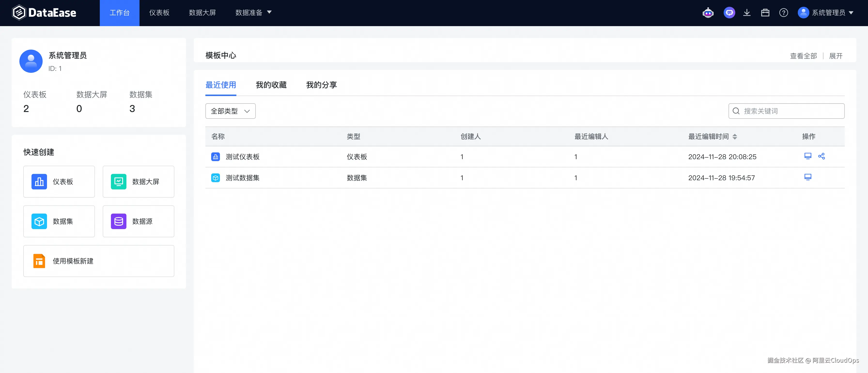
Task: Click the DataEase logo
Action: (x=44, y=13)
